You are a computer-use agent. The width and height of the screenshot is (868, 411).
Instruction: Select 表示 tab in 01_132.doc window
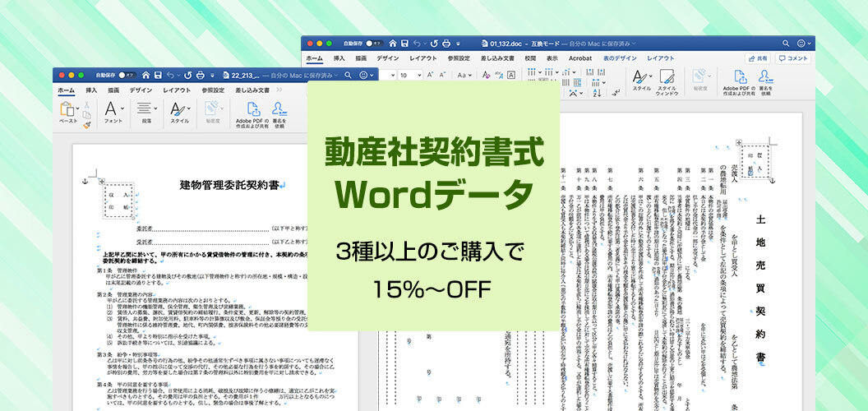coord(552,58)
